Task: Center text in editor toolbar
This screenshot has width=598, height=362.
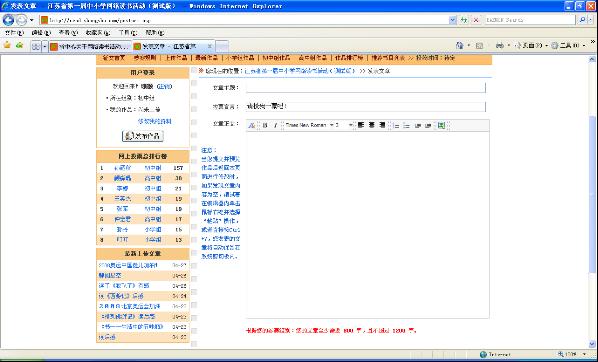Action: pos(371,125)
